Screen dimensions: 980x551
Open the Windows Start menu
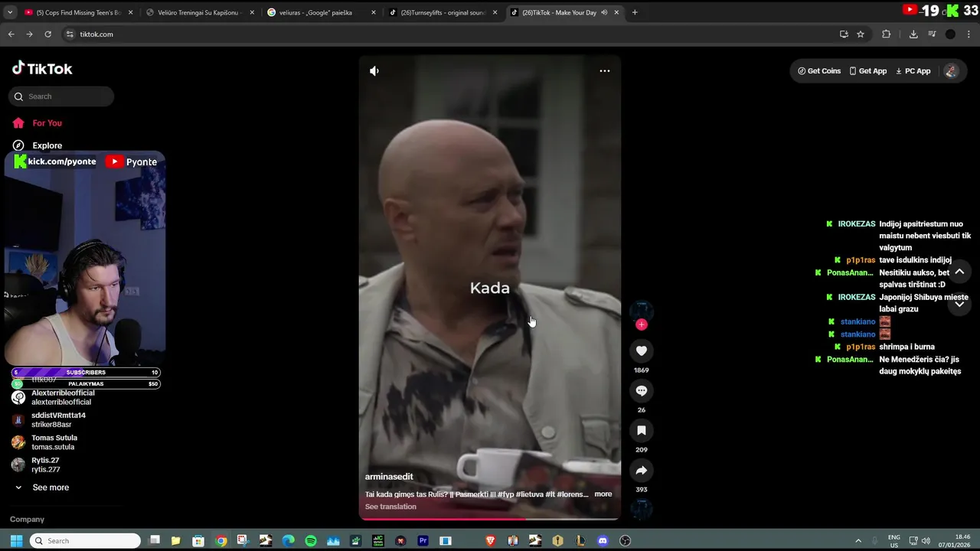pyautogui.click(x=16, y=541)
